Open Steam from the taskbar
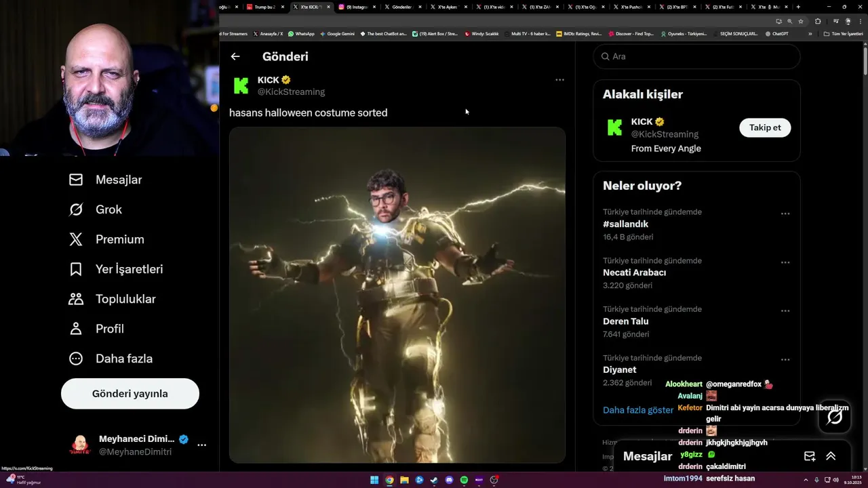Screen dimensions: 868x488 [434, 480]
